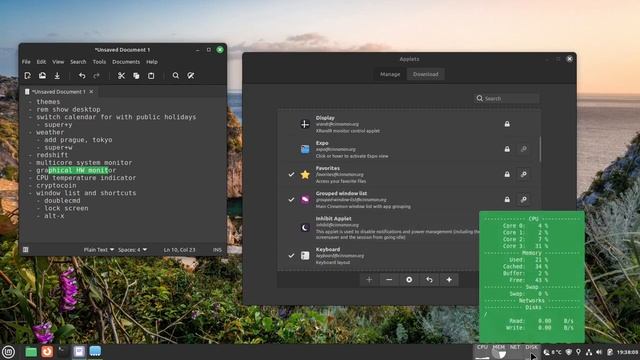Click the Display applet crosshair icon

(305, 124)
